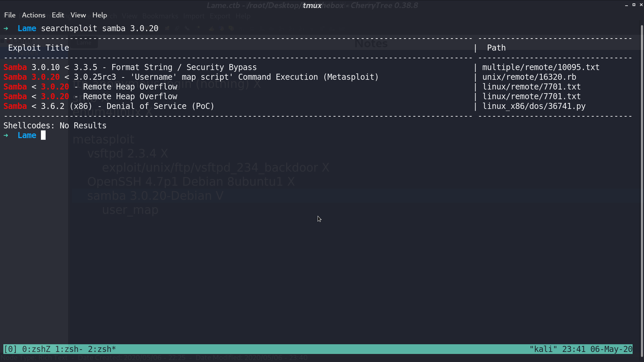Open the Help menu

(100, 15)
